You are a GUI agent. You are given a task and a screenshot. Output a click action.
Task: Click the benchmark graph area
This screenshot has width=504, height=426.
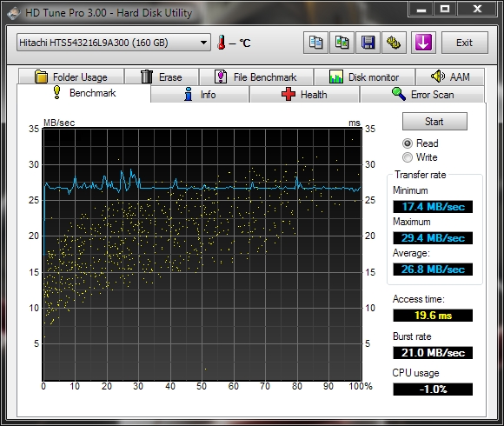pos(202,255)
